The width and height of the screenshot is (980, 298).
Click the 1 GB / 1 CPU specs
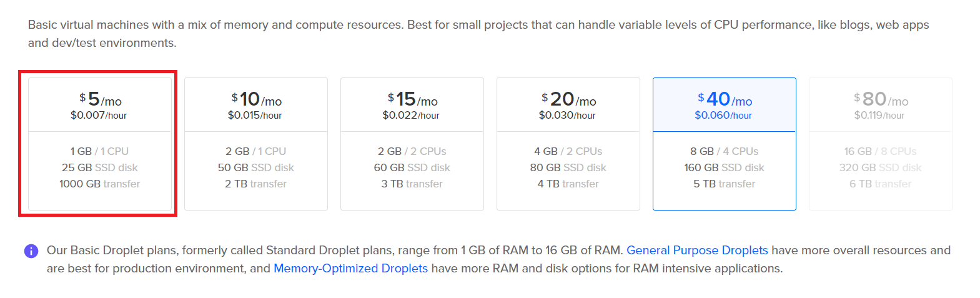tap(99, 151)
